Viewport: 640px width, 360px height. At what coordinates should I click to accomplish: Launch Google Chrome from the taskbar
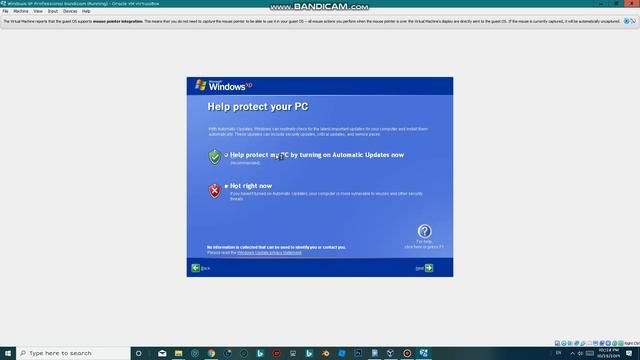(x=211, y=353)
